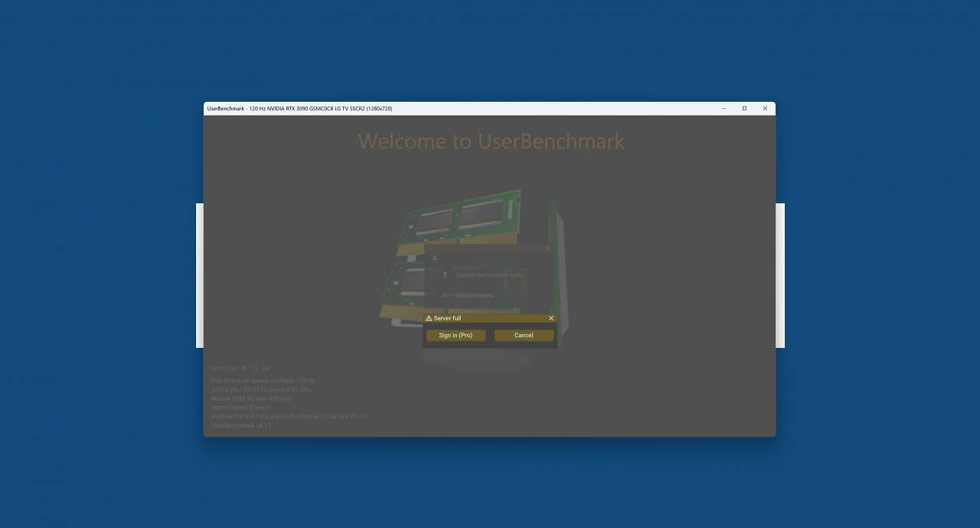Minimize the UserBenchmark window

(x=724, y=109)
